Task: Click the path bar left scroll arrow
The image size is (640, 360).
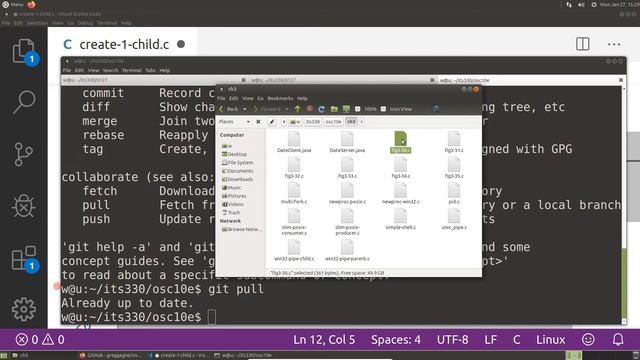Action: [284, 122]
